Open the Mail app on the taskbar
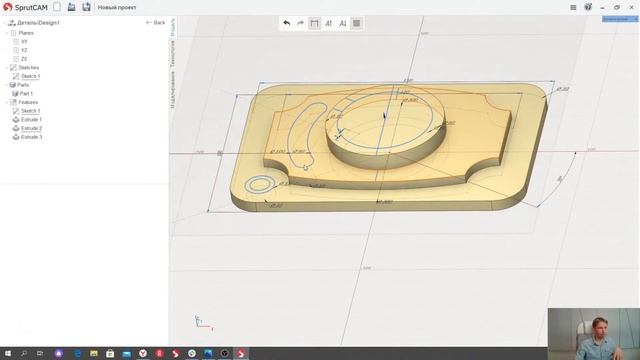The height and width of the screenshot is (360, 640). pyautogui.click(x=127, y=353)
